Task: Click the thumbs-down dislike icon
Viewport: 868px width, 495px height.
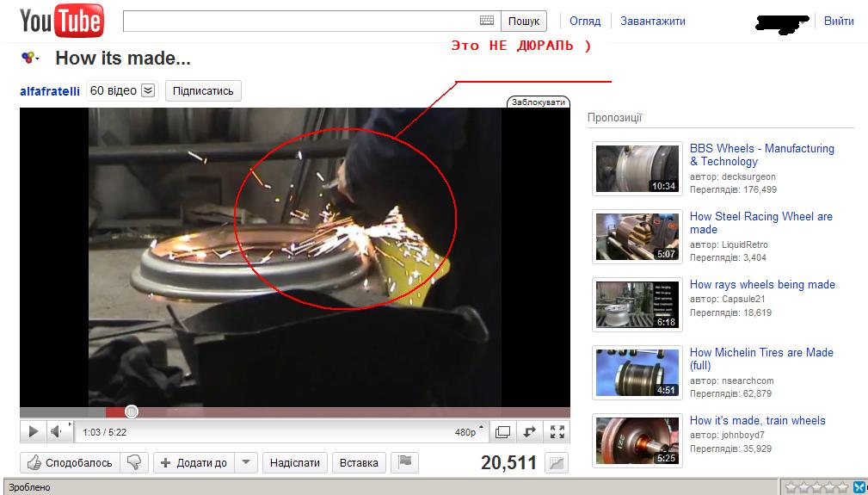Action: (134, 462)
